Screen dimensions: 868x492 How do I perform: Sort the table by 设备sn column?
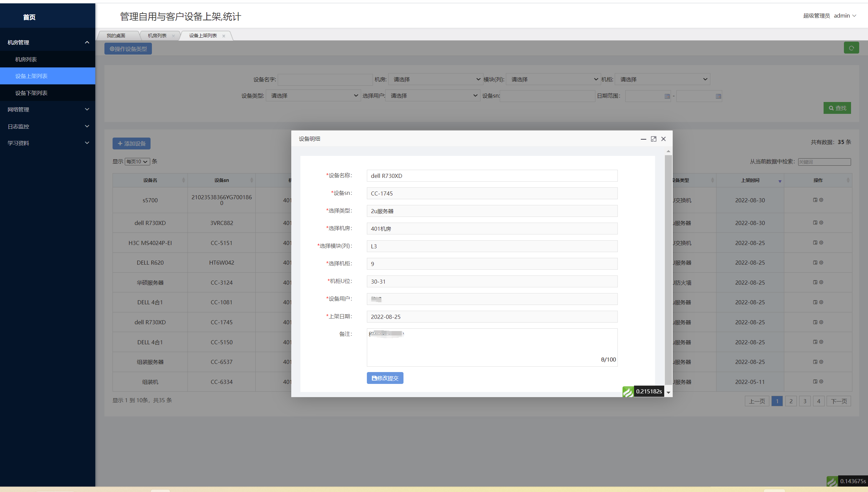coord(221,180)
